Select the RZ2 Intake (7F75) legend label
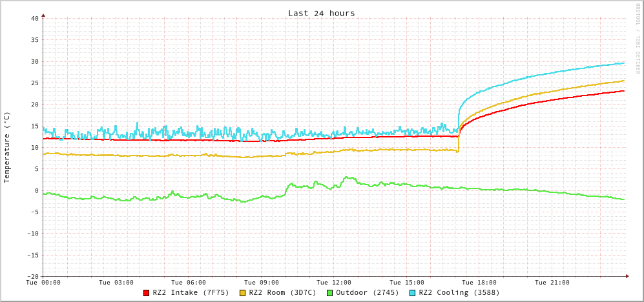This screenshot has width=644, height=302. pyautogui.click(x=191, y=293)
